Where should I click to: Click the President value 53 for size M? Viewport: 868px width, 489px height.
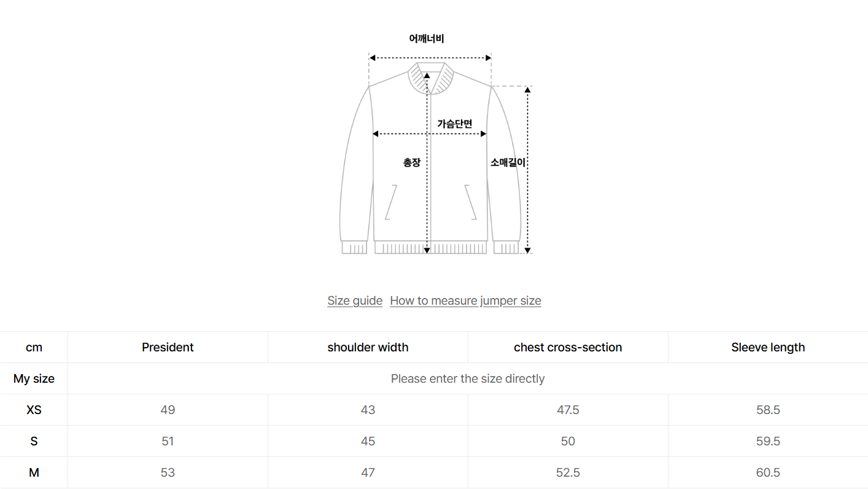tap(168, 472)
